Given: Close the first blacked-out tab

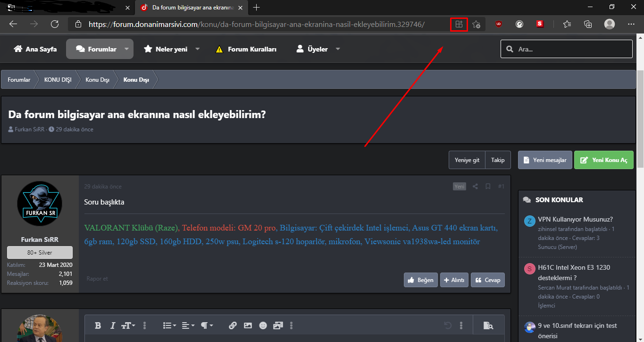Looking at the screenshot, I should tap(127, 8).
